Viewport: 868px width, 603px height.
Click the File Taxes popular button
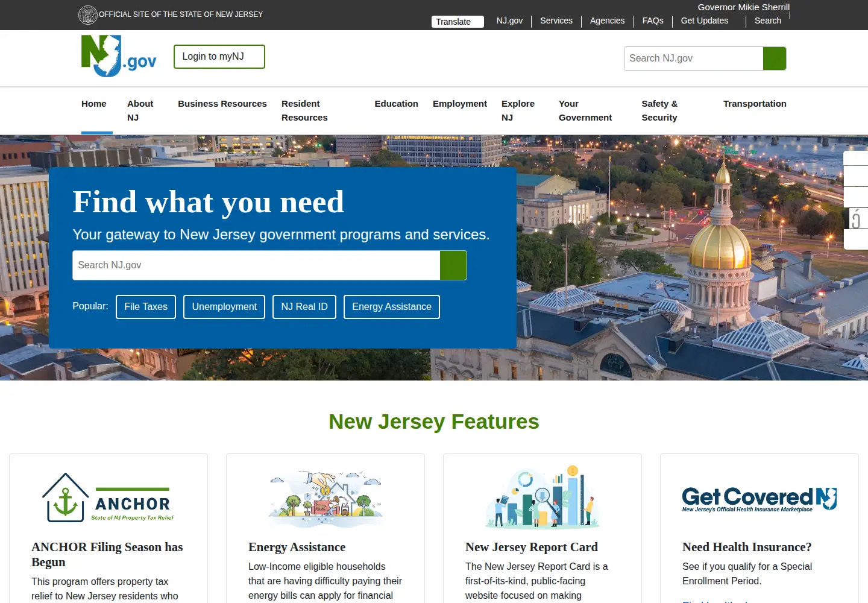coord(146,307)
